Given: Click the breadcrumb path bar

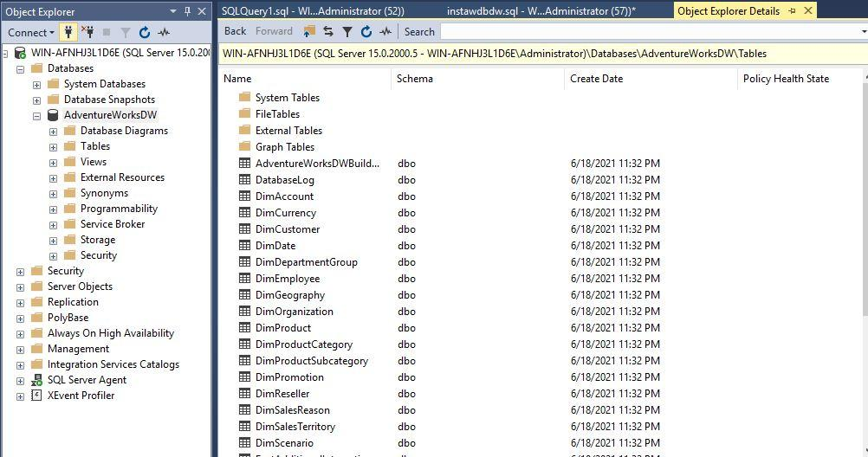Looking at the screenshot, I should 542,54.
